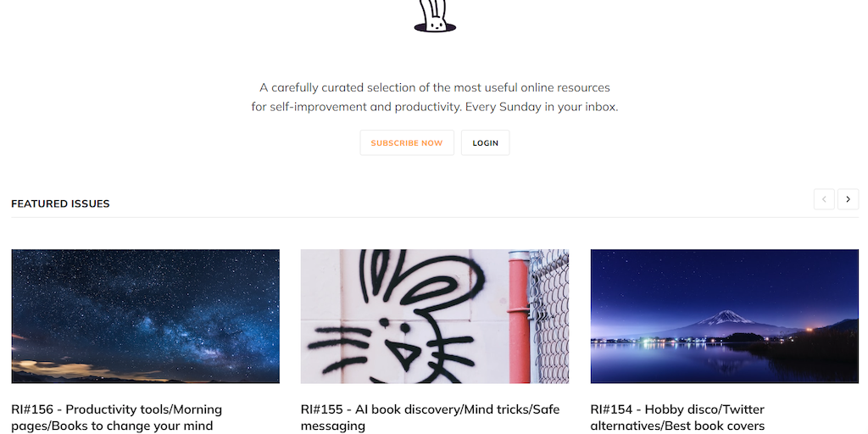Go to previous featured issues slide
Screen dimensions: 868x434
point(824,199)
